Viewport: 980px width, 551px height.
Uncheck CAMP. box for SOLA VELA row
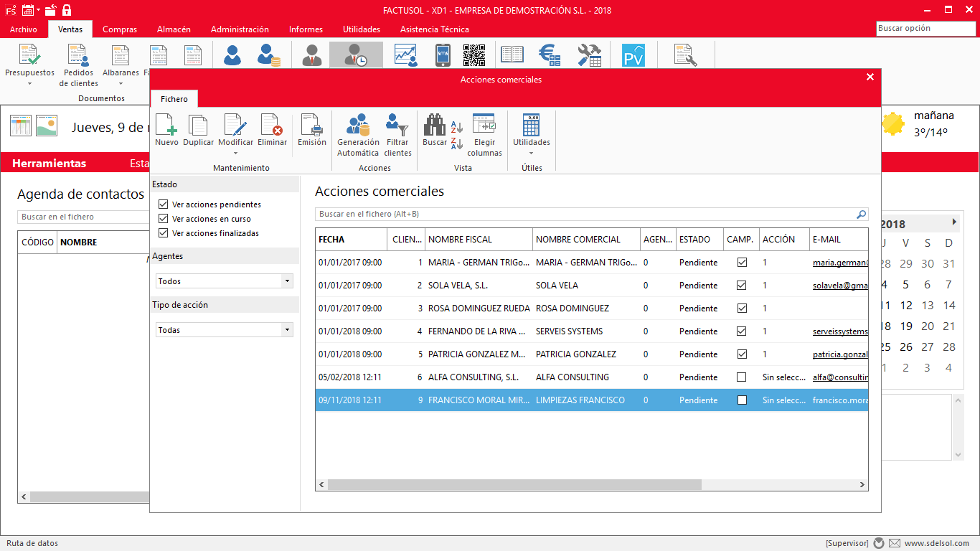coord(742,286)
